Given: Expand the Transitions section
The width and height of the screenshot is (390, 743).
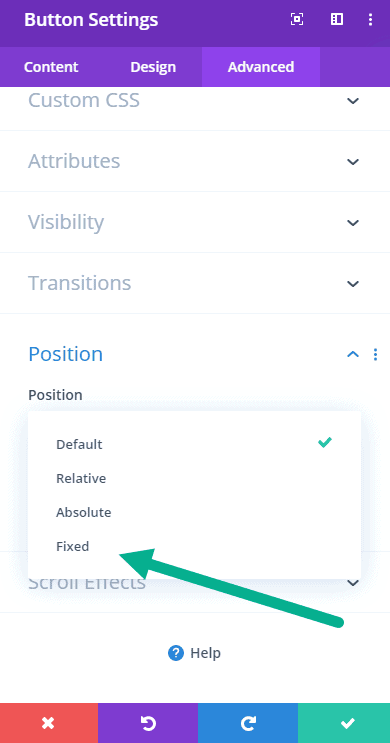Looking at the screenshot, I should point(195,283).
